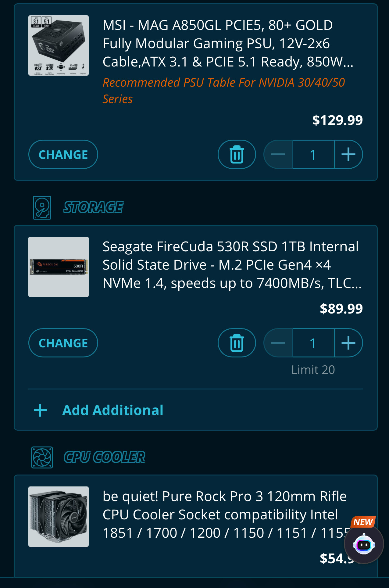Open the chatbot assistant robot icon
389x588 pixels.
pyautogui.click(x=364, y=544)
